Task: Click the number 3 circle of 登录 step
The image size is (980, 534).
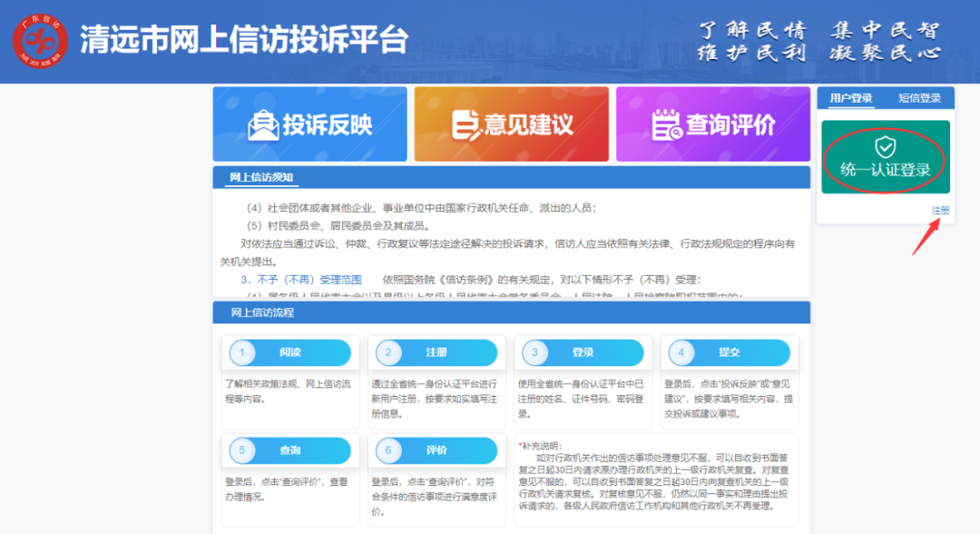Action: 535,352
